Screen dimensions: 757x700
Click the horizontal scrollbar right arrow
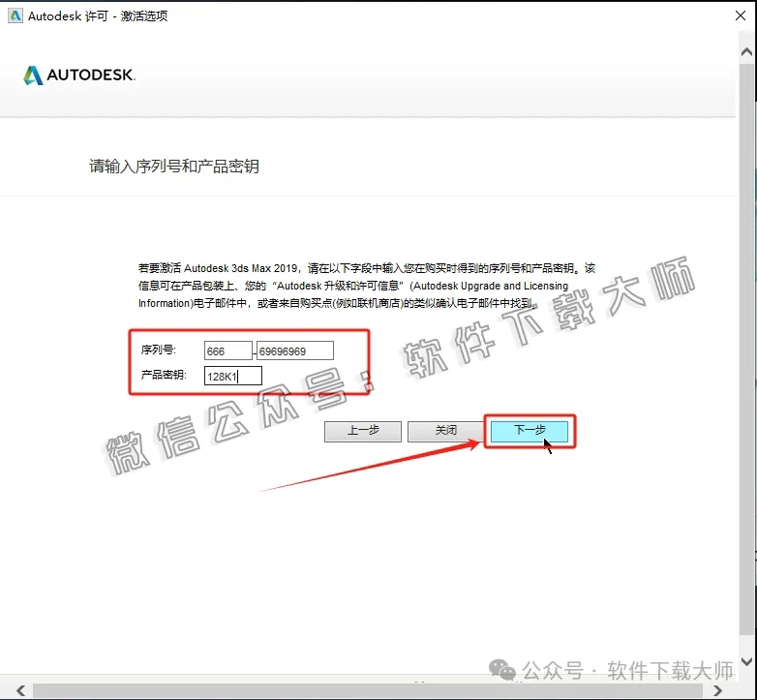point(718,691)
